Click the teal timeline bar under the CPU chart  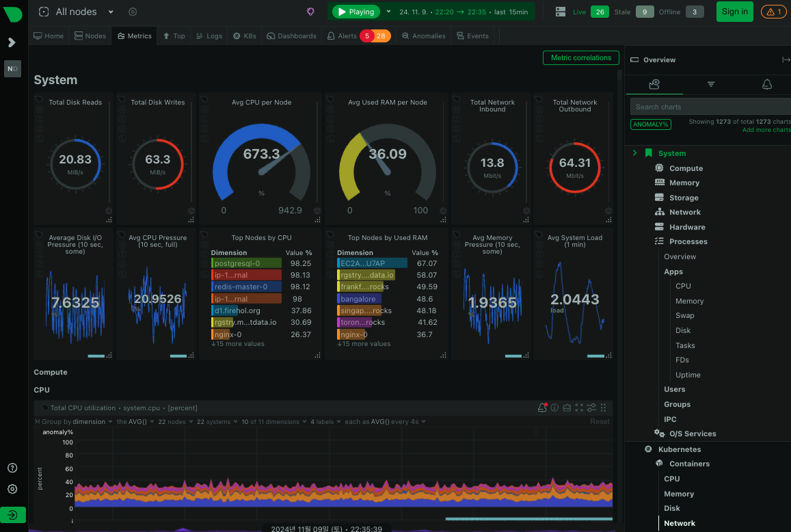[528, 518]
